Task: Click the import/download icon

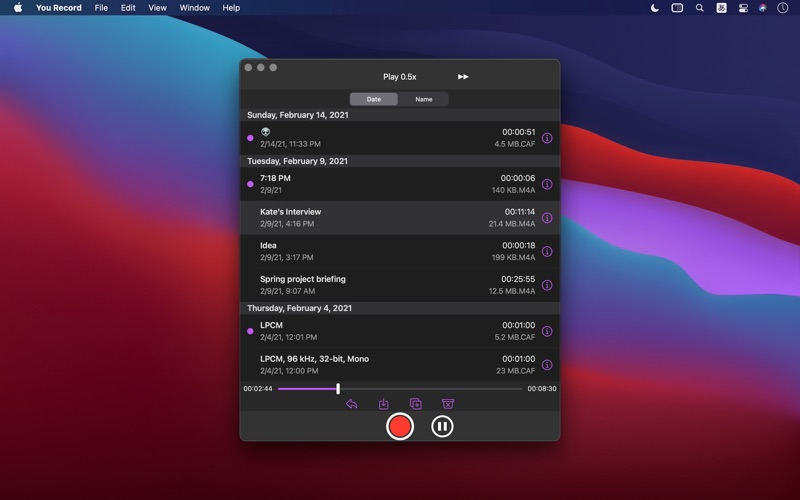Action: coord(384,404)
